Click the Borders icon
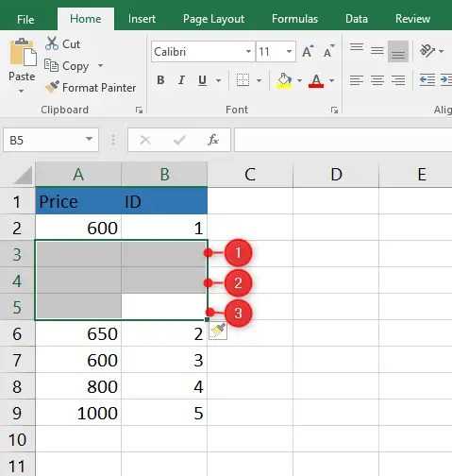 click(x=243, y=80)
